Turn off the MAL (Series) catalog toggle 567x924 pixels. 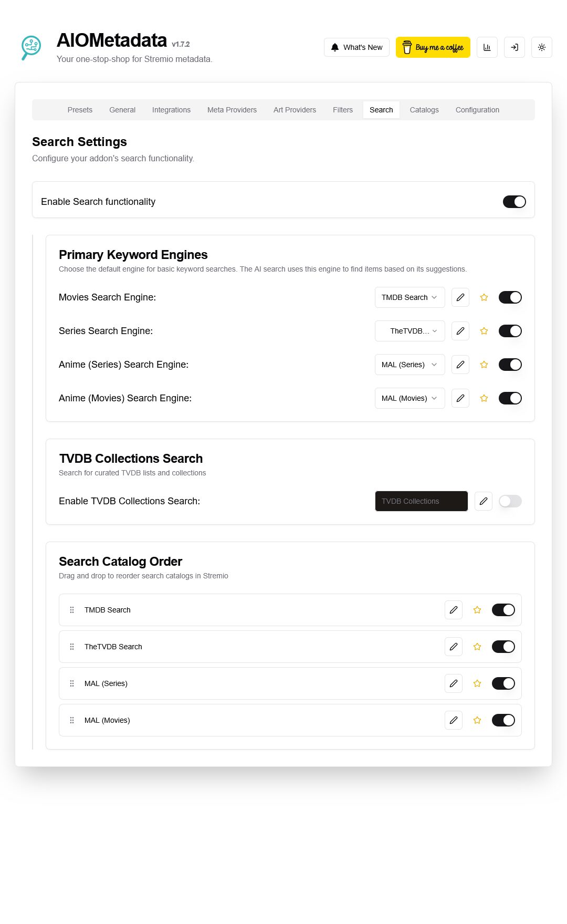(x=503, y=683)
